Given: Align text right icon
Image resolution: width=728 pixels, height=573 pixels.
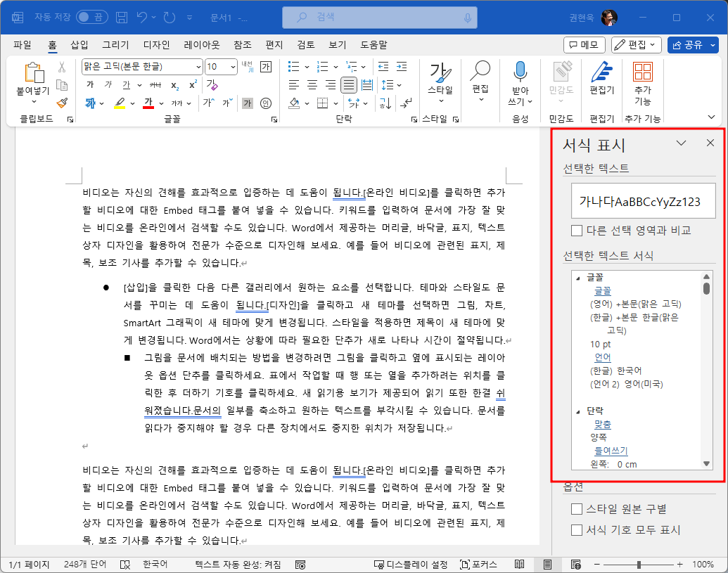Looking at the screenshot, I should 331,85.
